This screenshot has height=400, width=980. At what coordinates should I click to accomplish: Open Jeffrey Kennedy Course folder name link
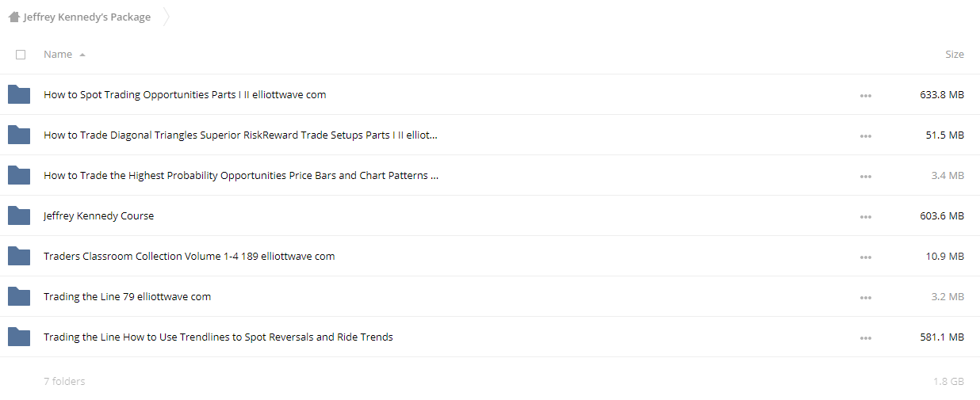pyautogui.click(x=99, y=215)
